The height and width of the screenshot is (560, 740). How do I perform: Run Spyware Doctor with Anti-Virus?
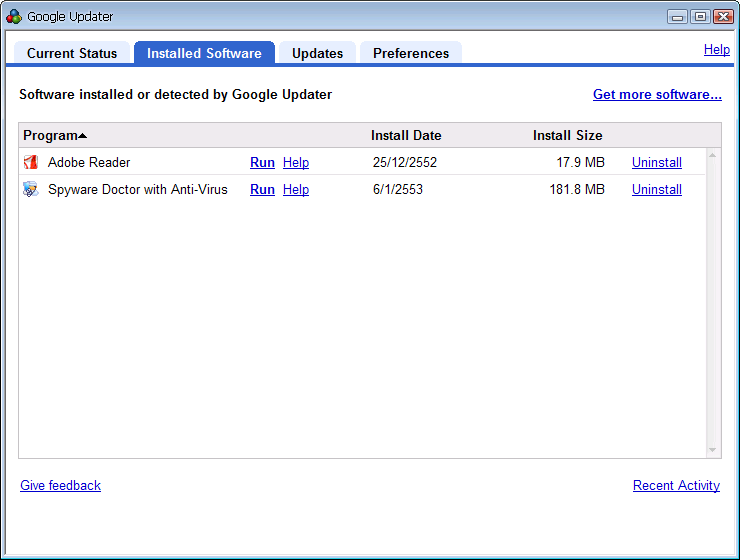coord(262,189)
